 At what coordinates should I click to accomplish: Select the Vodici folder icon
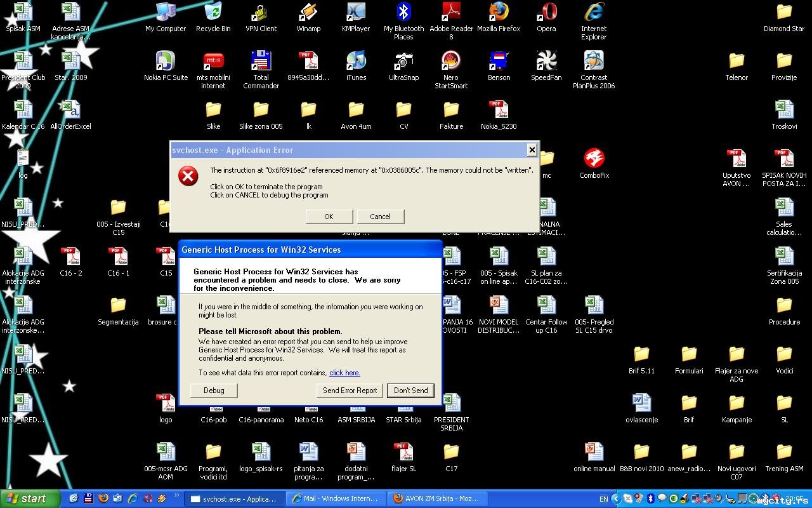[x=784, y=359]
